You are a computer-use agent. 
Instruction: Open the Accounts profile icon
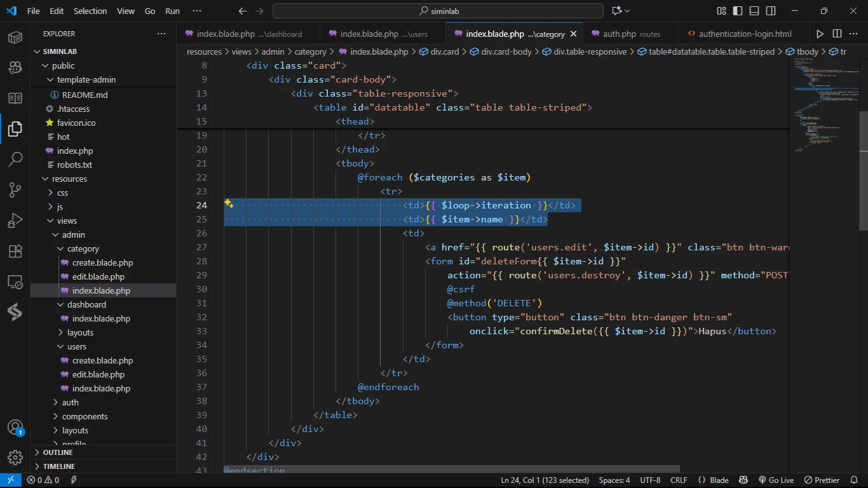(x=15, y=427)
